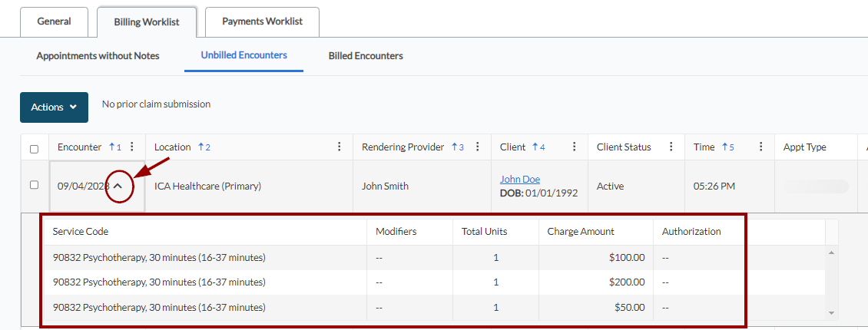Check the 09/04 encounter row checkbox
This screenshot has height=330, width=868.
[x=34, y=185]
